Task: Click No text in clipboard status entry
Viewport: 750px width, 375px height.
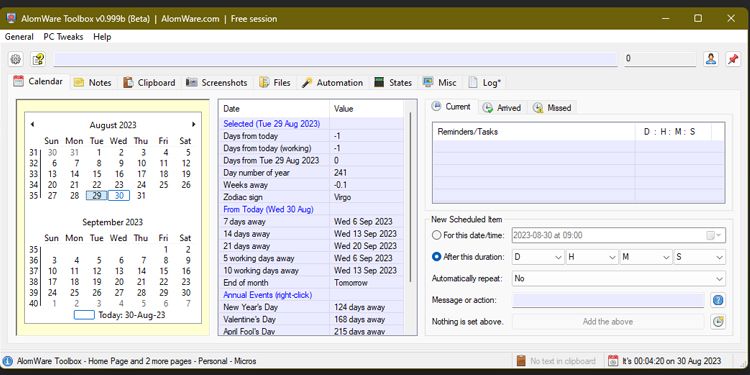Action: click(x=562, y=361)
